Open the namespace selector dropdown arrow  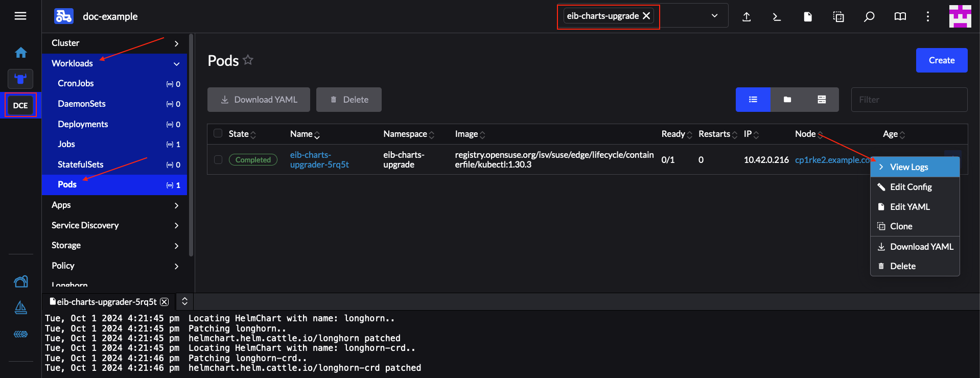714,16
